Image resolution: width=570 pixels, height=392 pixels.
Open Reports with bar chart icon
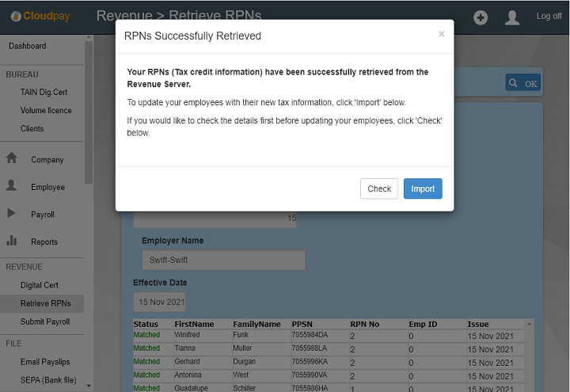[x=12, y=241]
